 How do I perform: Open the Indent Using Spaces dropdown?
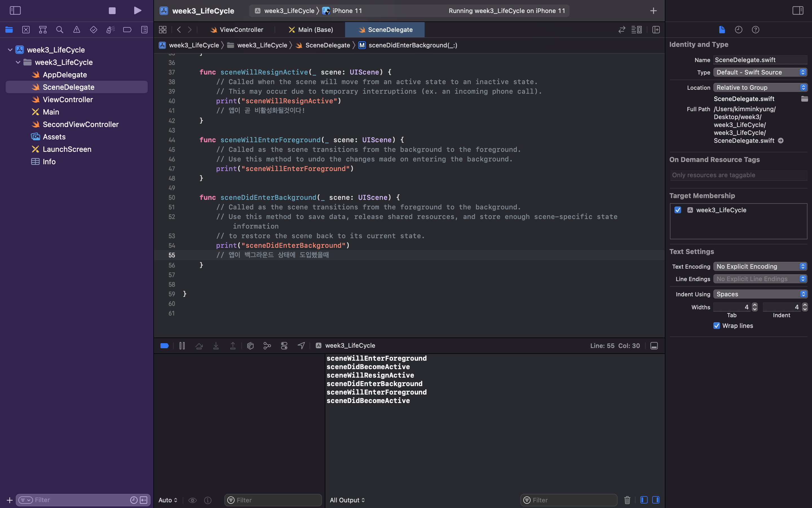pyautogui.click(x=760, y=294)
